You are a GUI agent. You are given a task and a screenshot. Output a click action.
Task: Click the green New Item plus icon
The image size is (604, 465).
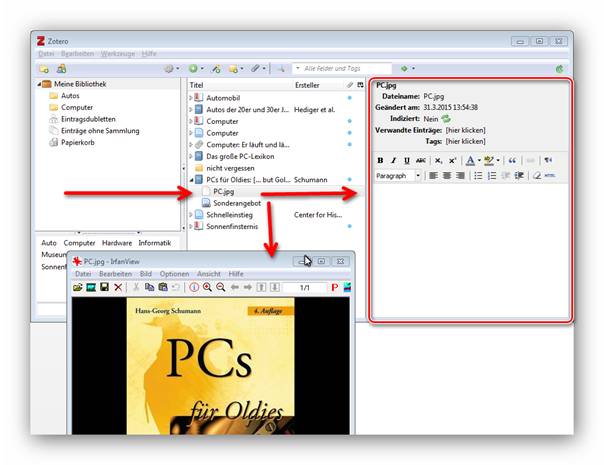pyautogui.click(x=193, y=69)
